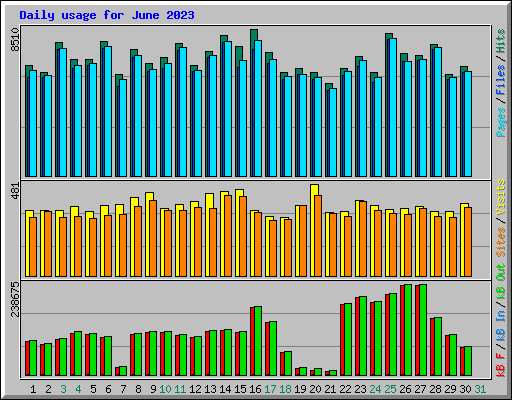512x400 pixels.
Task: Click the cyan Pages bar for day 25
Action: [393, 107]
